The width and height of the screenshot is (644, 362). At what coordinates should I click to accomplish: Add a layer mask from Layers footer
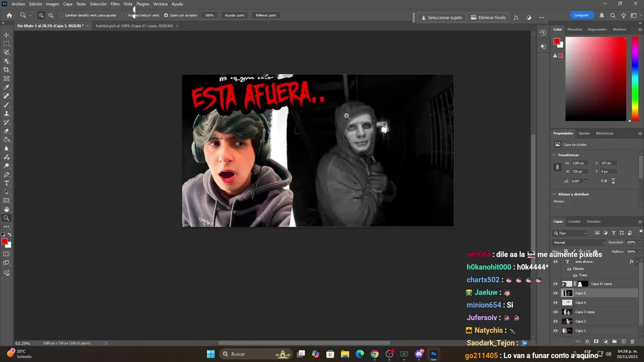tap(596, 341)
